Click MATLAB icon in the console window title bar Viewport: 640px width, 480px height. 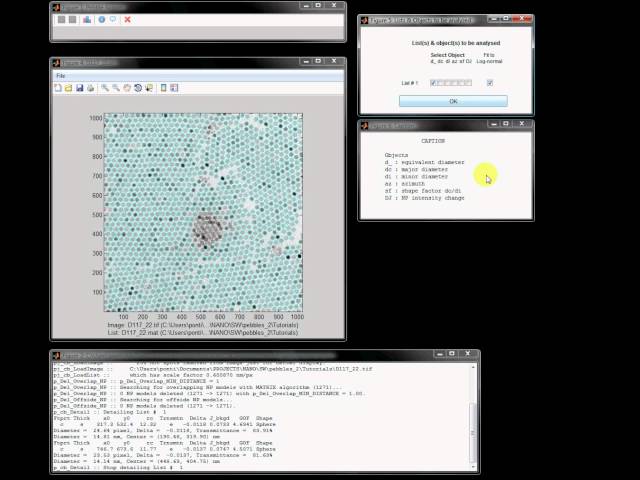(57, 356)
